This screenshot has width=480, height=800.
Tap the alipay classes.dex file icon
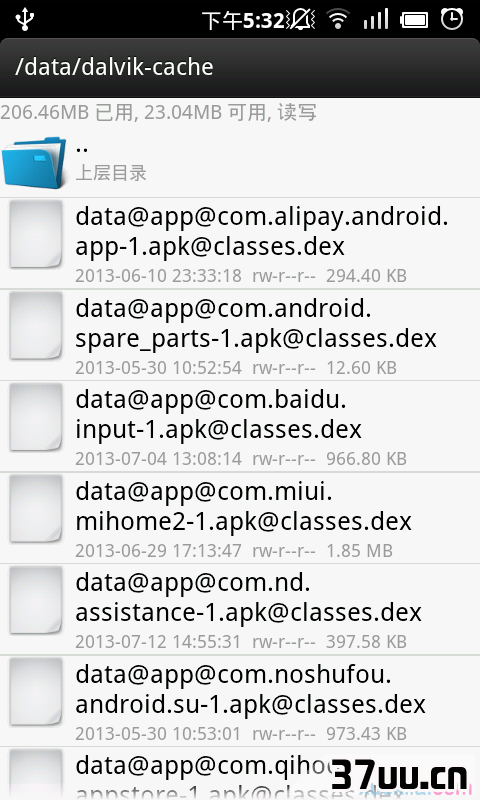(36, 234)
